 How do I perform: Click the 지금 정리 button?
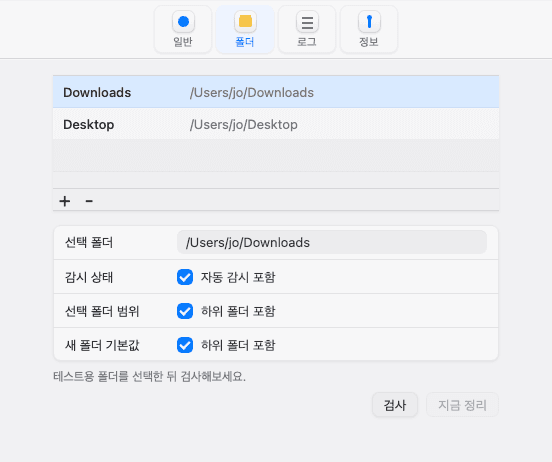click(x=462, y=405)
